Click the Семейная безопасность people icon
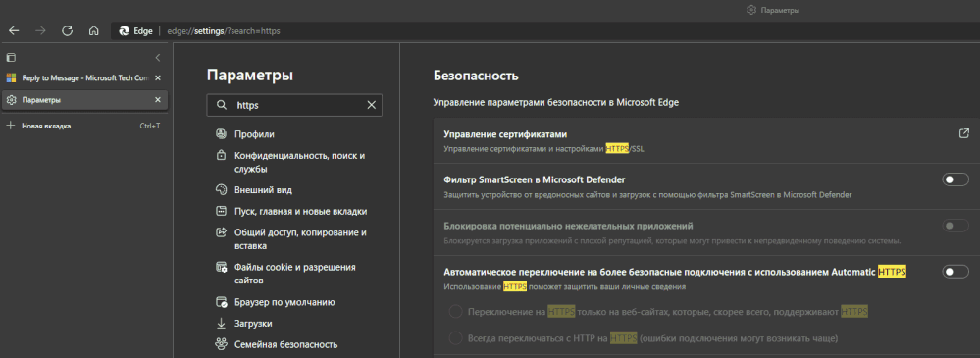 (x=221, y=344)
